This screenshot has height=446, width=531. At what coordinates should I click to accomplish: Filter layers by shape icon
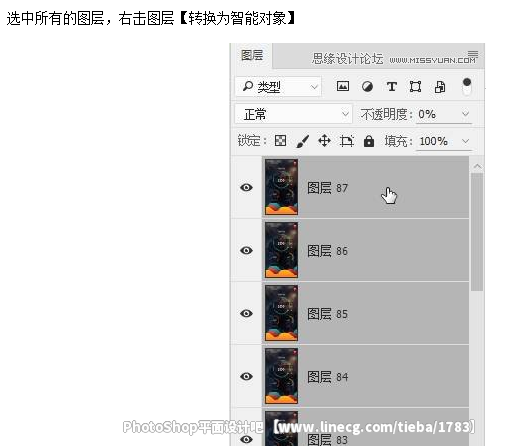point(416,87)
